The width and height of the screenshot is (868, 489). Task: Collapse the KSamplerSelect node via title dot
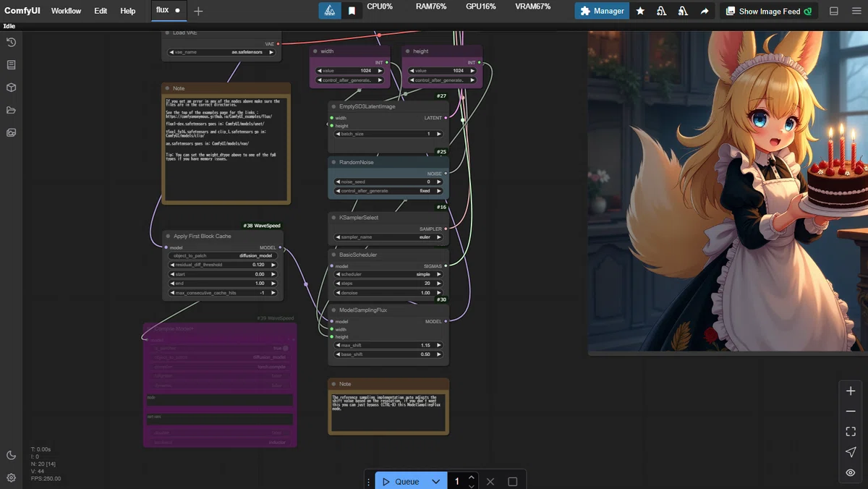coord(334,218)
